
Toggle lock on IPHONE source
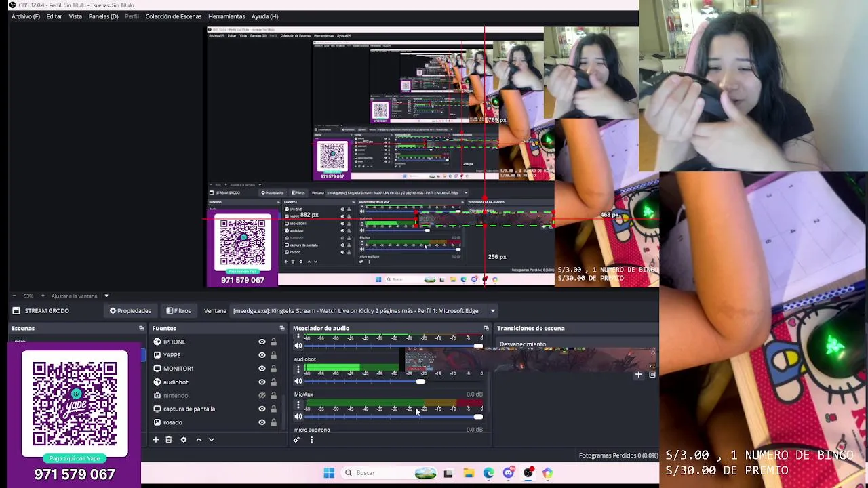tap(273, 342)
